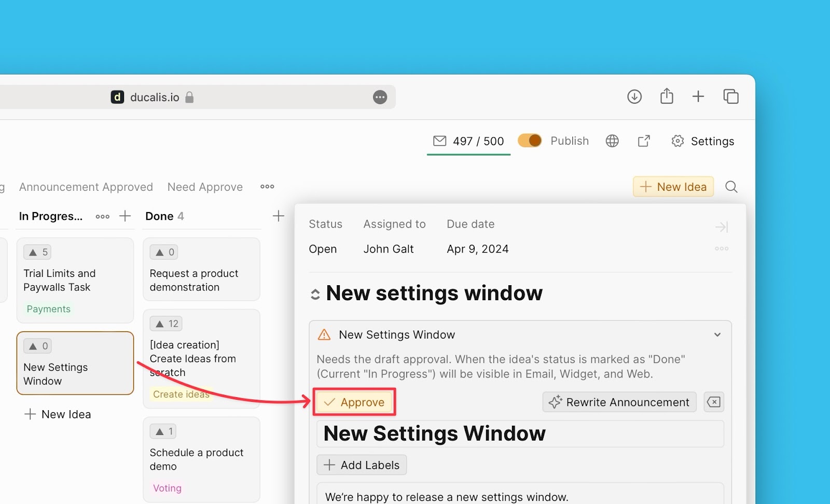
Task: Open the status selector beside the idea title
Action: click(315, 295)
